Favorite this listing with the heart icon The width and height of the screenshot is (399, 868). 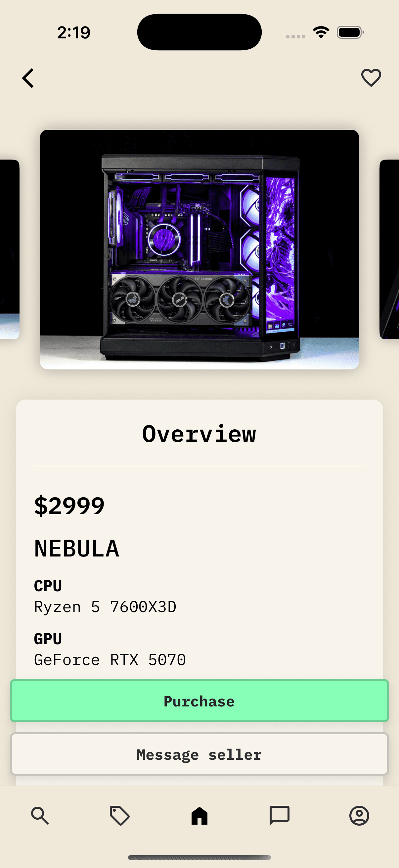pos(371,78)
